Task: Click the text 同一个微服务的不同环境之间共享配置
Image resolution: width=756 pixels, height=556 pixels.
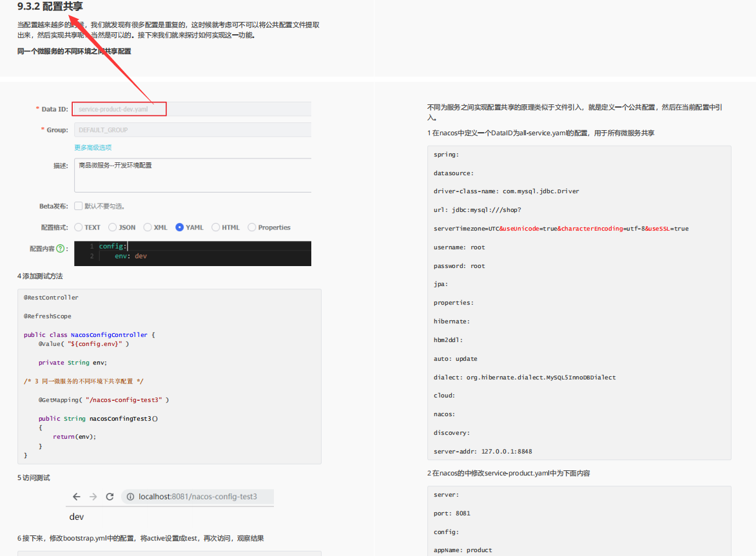Action: (x=74, y=51)
